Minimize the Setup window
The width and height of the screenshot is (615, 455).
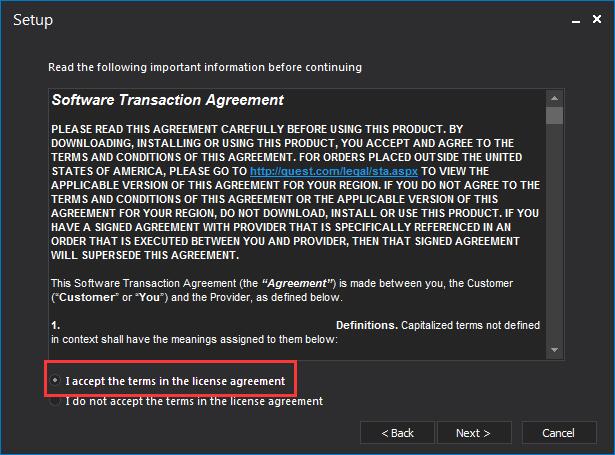point(576,20)
